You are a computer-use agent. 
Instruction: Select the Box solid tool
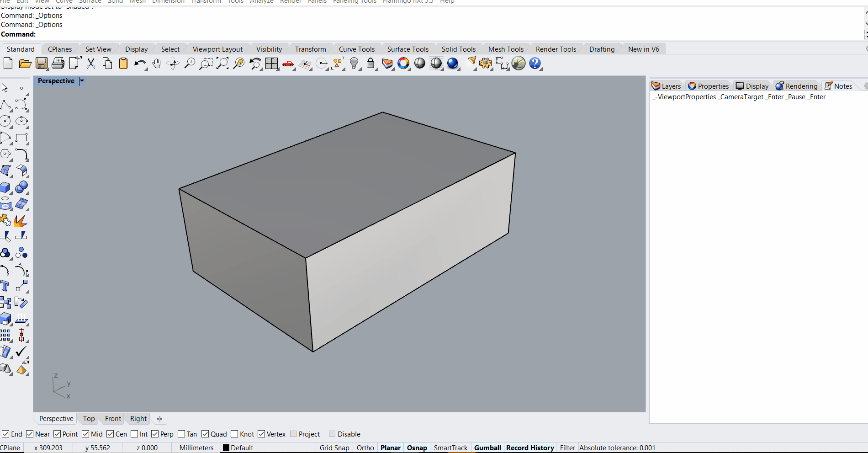click(x=5, y=187)
